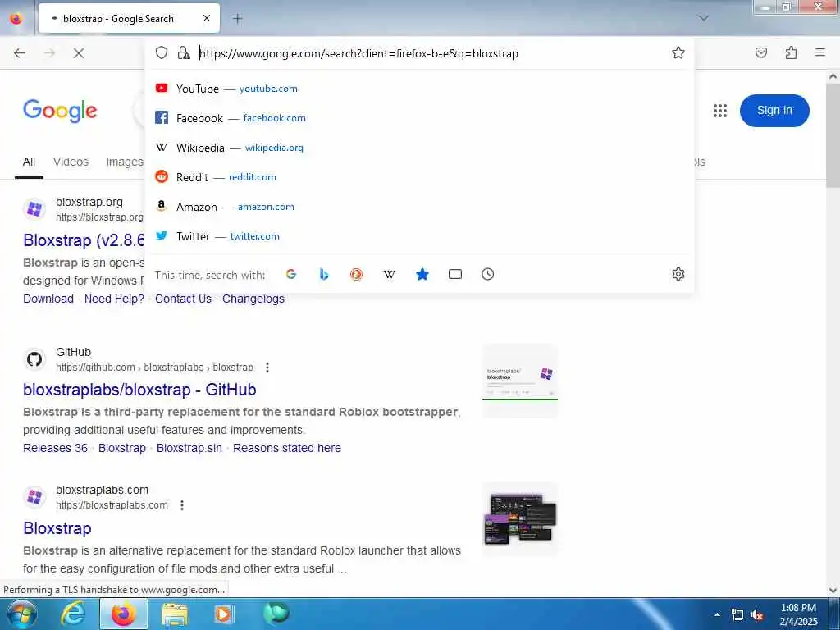The image size is (840, 630).
Task: Select Facebook suggestion in address dropdown
Action: pos(419,118)
